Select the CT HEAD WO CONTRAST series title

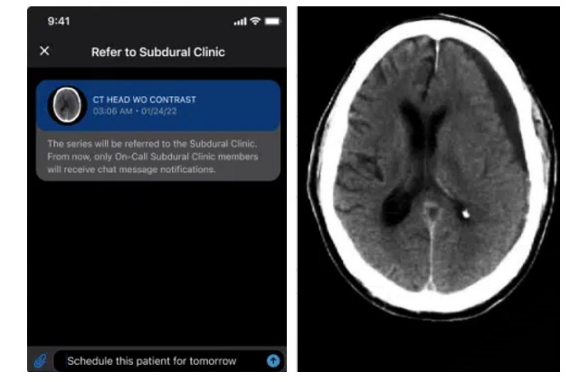pos(145,100)
